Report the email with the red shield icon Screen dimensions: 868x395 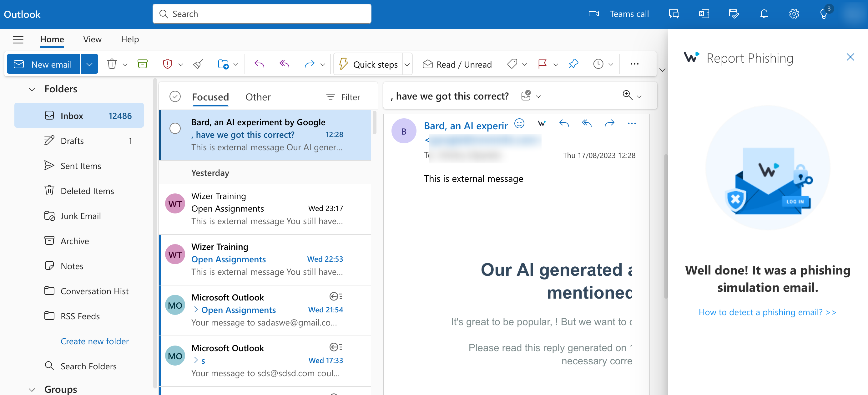pos(168,64)
